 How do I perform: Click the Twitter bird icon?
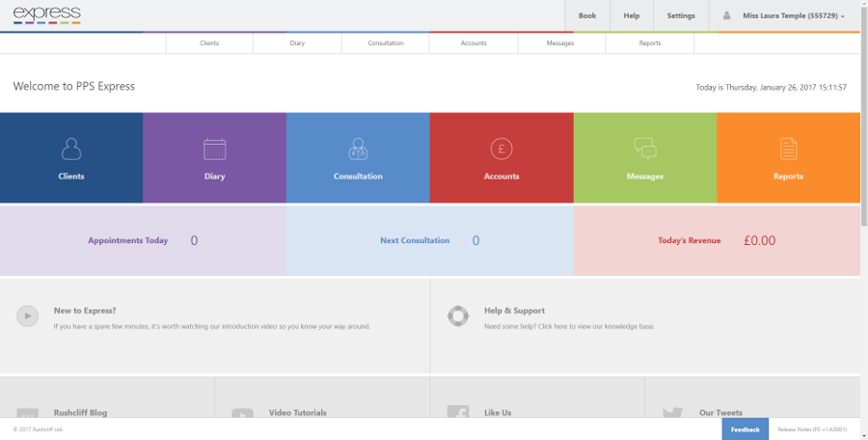[672, 412]
